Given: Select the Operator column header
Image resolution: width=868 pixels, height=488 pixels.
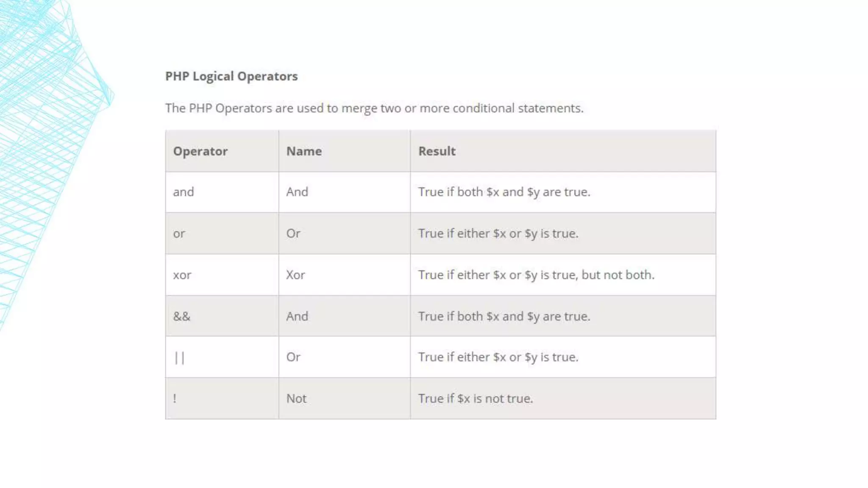Looking at the screenshot, I should [222, 151].
